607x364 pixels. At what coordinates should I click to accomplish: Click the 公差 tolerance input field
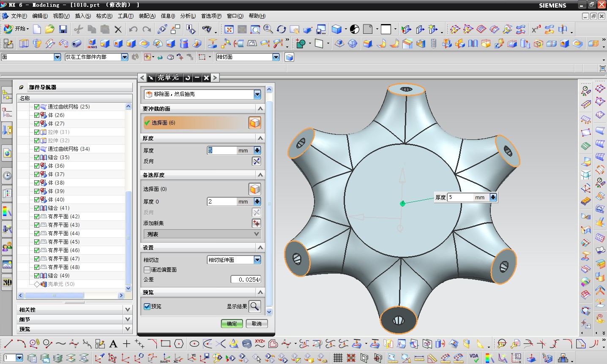click(246, 280)
